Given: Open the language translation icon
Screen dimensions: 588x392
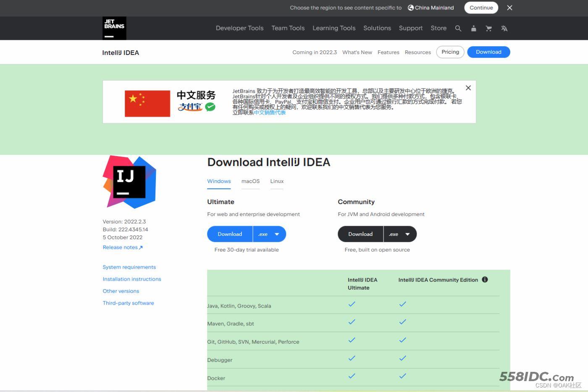Looking at the screenshot, I should 504,29.
